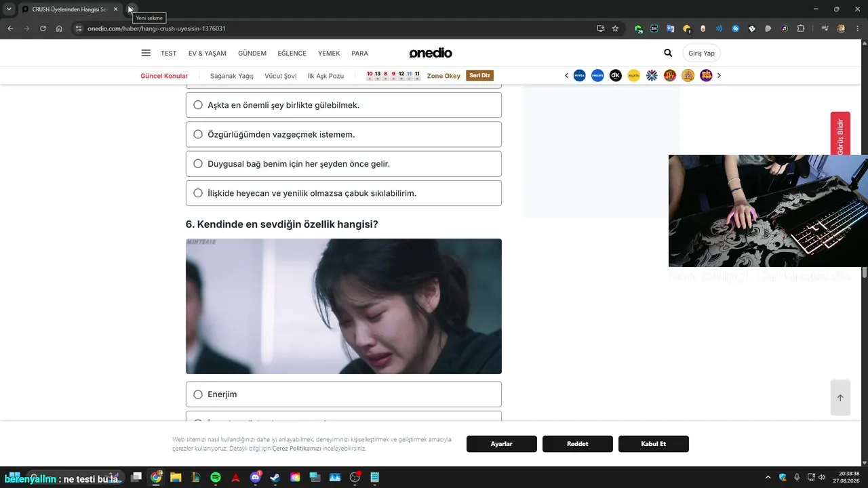Show next brand logos with right chevron

click(x=719, y=76)
